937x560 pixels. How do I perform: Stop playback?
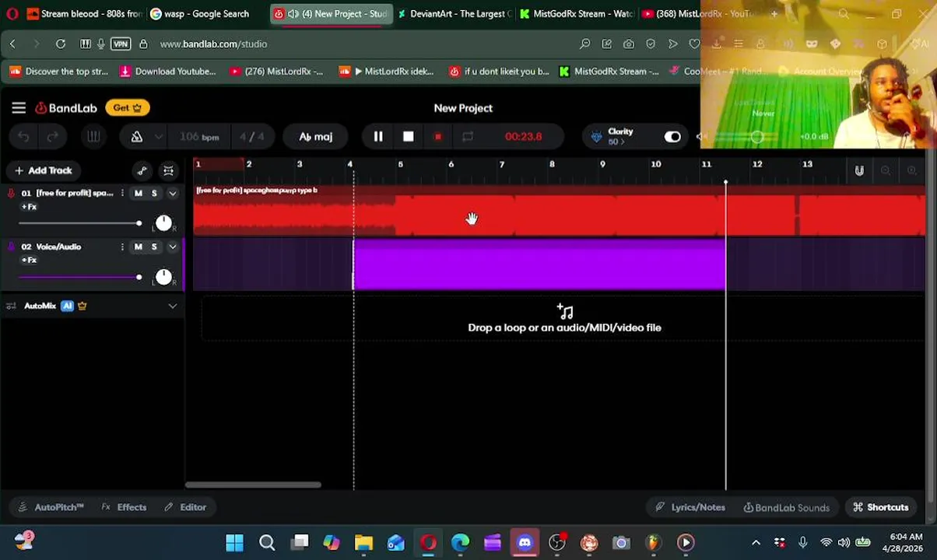pos(408,137)
